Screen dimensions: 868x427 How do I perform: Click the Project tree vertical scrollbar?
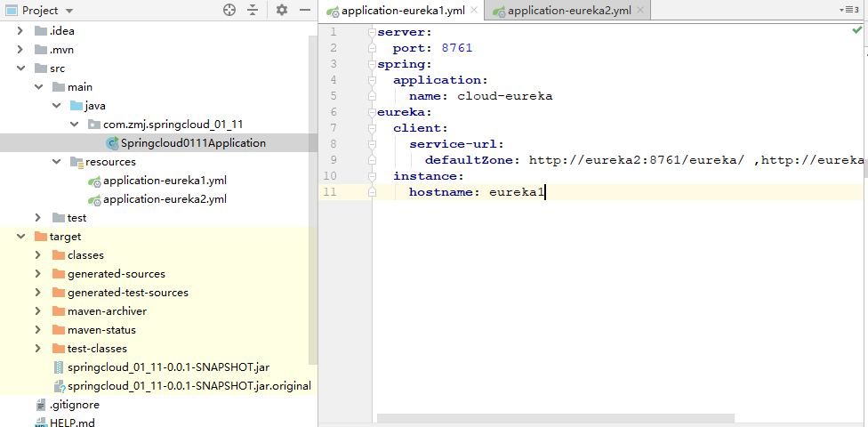coord(313,200)
